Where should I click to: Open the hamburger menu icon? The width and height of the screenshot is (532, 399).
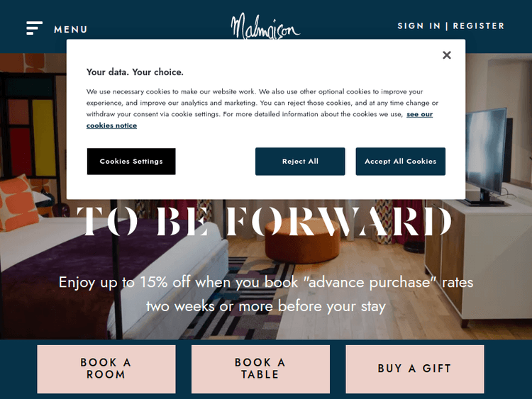coord(34,28)
